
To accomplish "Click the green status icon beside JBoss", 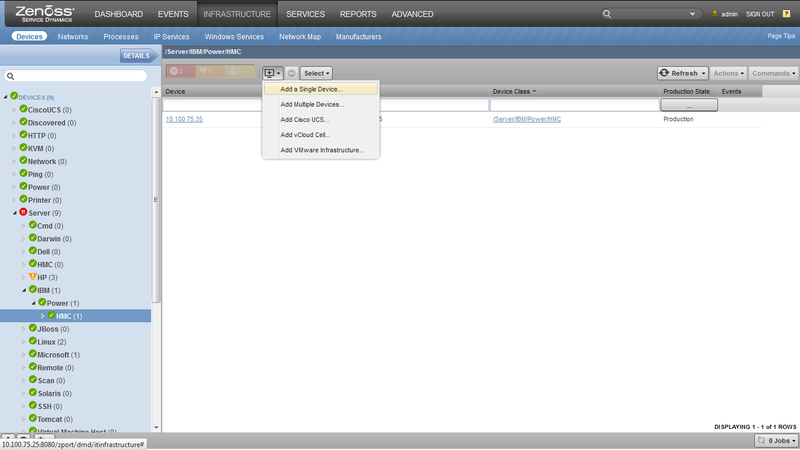I will pos(33,328).
